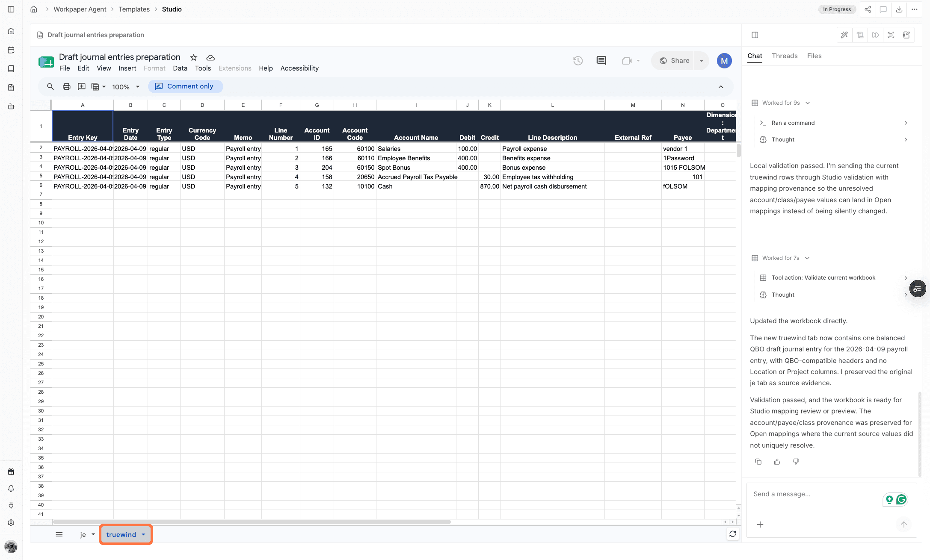Open settings gear in left sidebar
Viewport: 930px width, 560px height.
pos(11,522)
